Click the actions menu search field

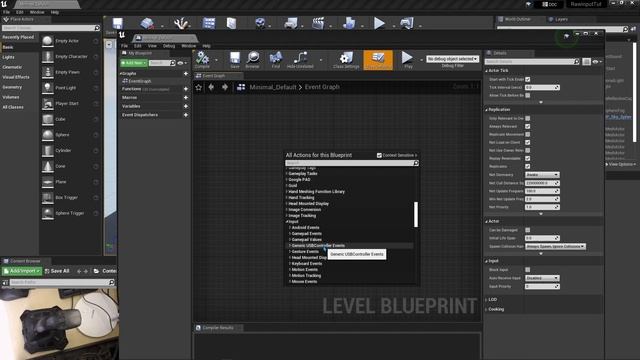[352, 163]
